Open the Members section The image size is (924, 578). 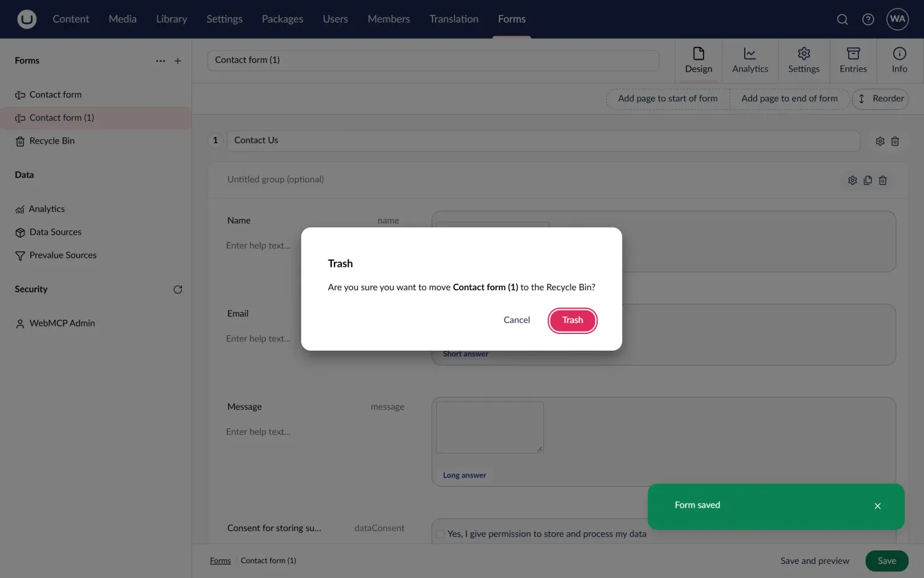[389, 19]
